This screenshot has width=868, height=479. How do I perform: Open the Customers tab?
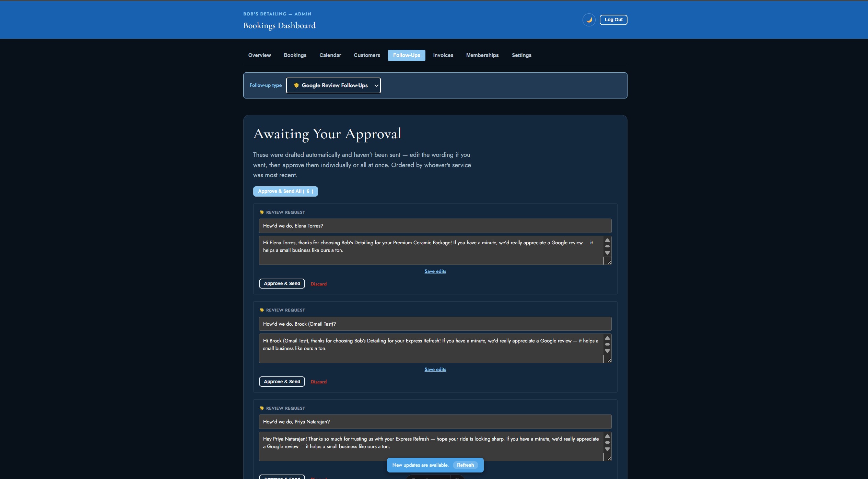(367, 55)
